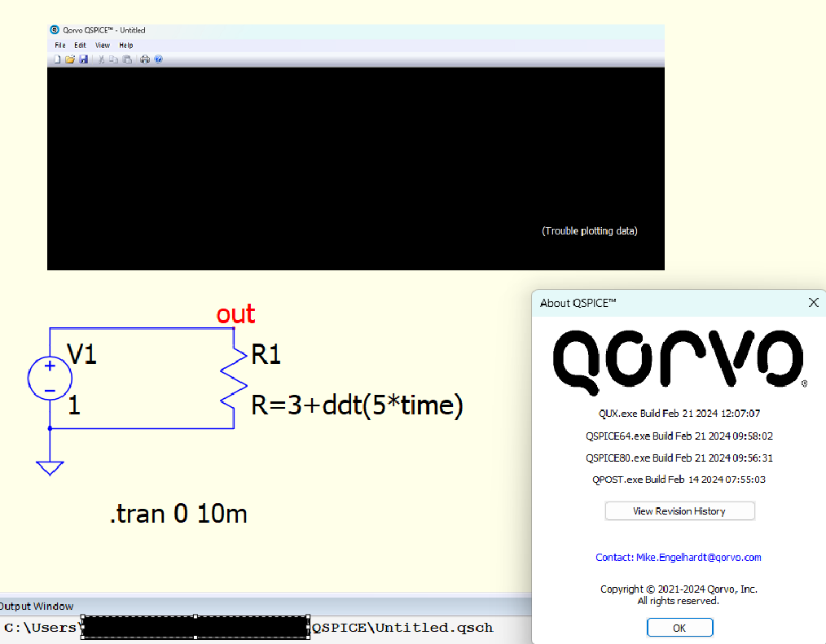
Task: Click the Copy toolbar icon
Action: point(114,59)
